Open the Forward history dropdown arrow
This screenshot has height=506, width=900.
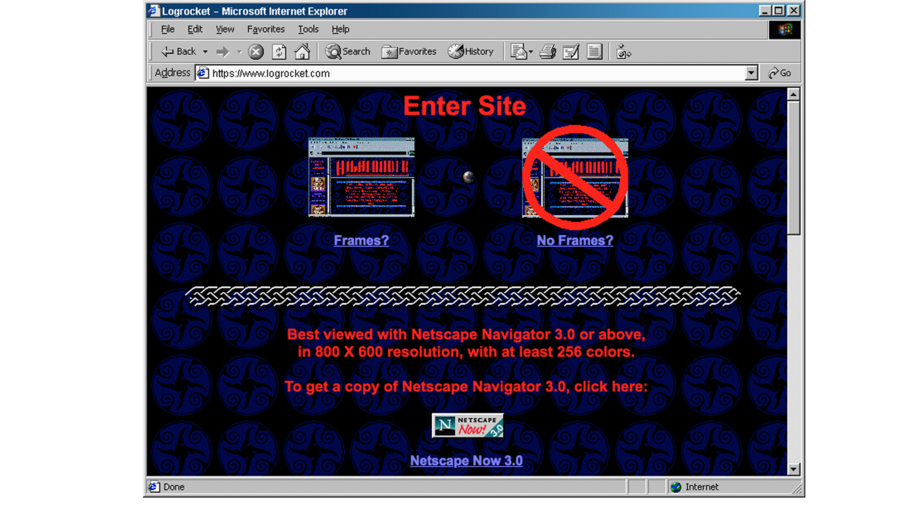(x=239, y=52)
